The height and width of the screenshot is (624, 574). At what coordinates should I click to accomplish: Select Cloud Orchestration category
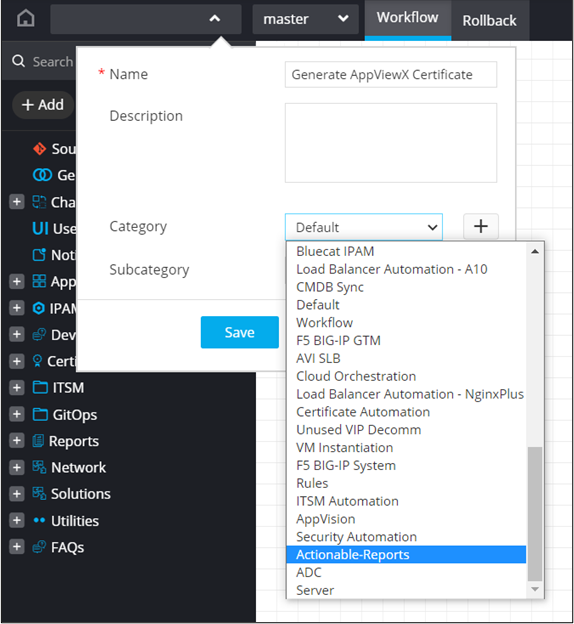pos(406,376)
